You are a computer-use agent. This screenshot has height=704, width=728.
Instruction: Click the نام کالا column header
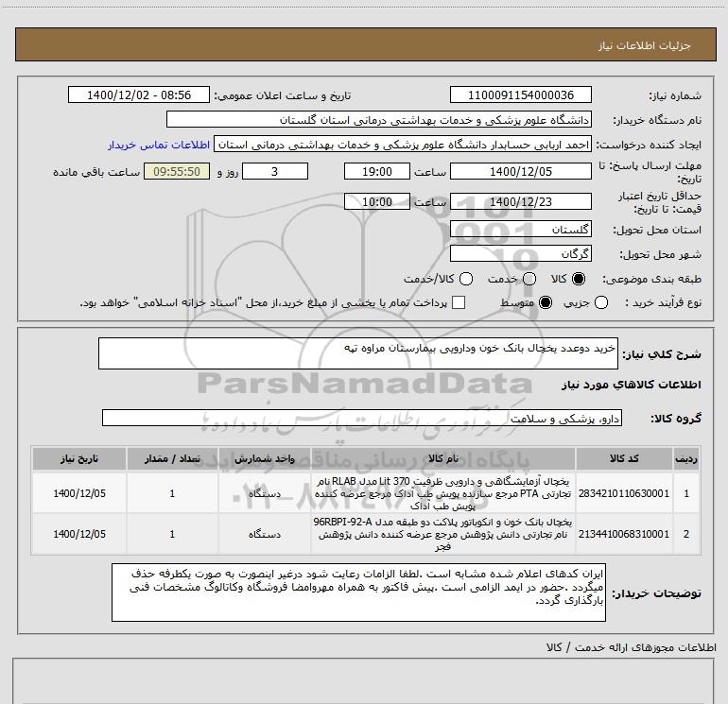[x=442, y=459]
